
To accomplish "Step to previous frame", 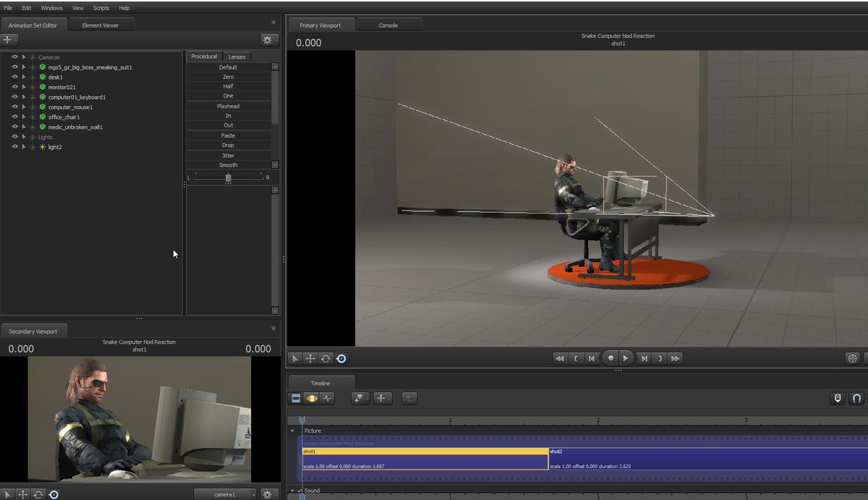I will [x=592, y=358].
